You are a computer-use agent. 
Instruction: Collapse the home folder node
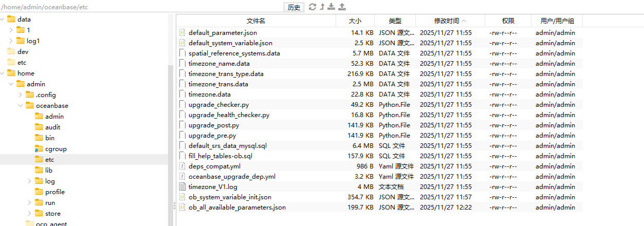click(2, 73)
